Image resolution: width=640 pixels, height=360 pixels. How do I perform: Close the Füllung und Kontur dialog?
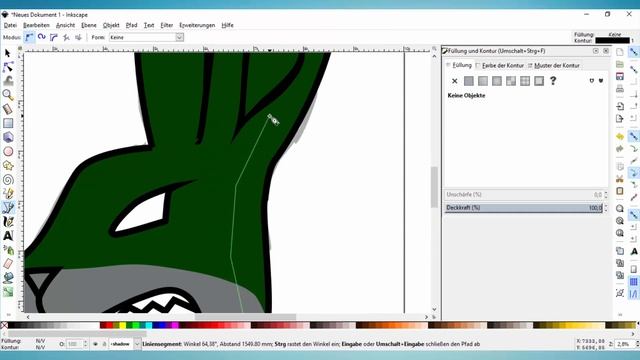click(606, 51)
